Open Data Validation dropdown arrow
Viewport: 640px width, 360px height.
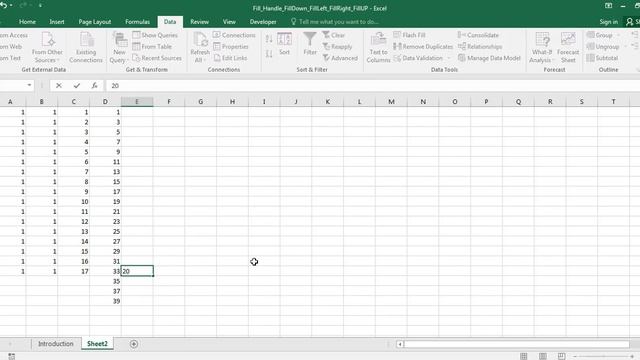pos(449,58)
